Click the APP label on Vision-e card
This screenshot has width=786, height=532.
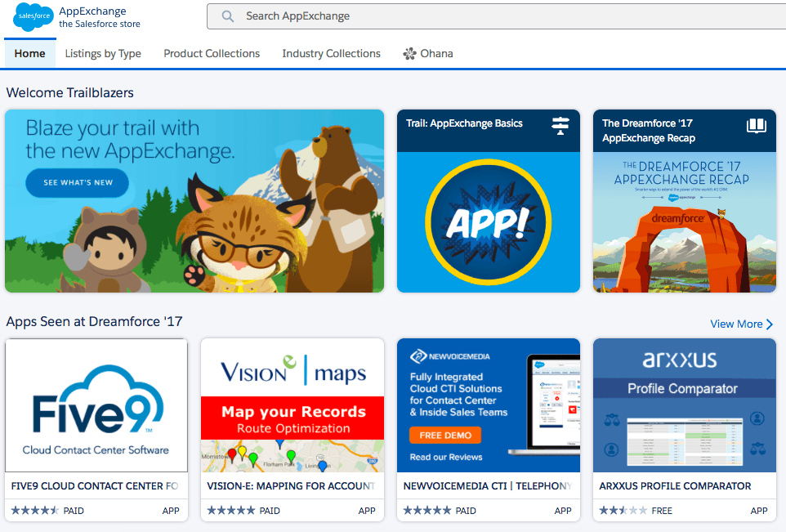point(367,511)
